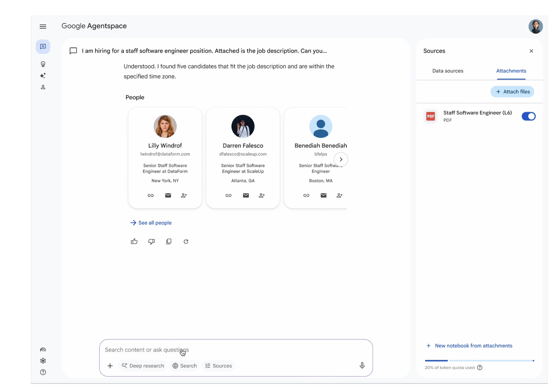Click the microphone voice input icon
The width and height of the screenshot is (560, 392).
point(362,365)
